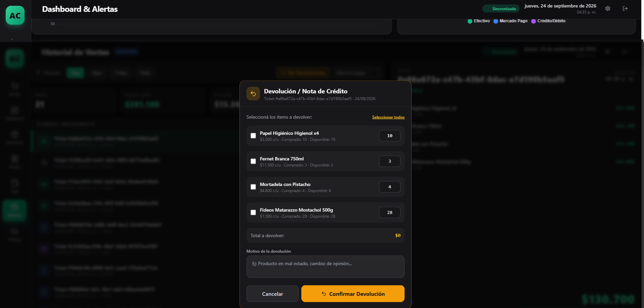
Task: Edit the Papel Higiénico return quantity field
Action: (390, 135)
